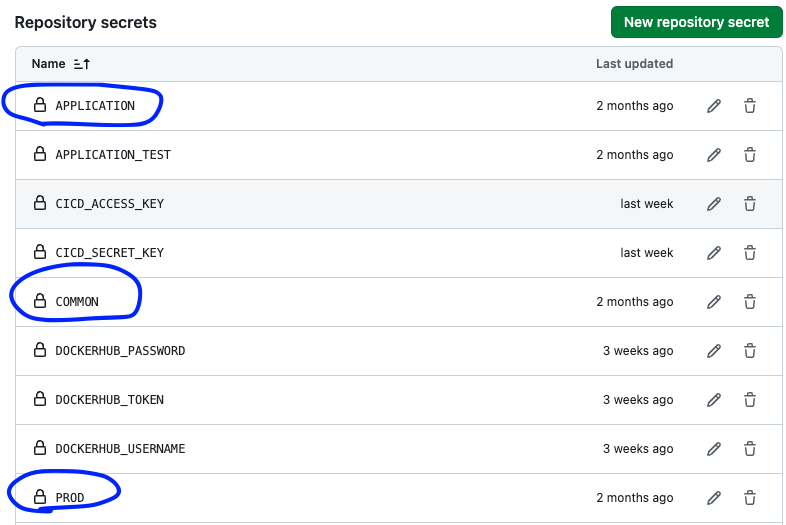Viewport: 786px width, 525px height.
Task: Edit the DOCKERHUB_USERNAME secret
Action: [x=714, y=449]
